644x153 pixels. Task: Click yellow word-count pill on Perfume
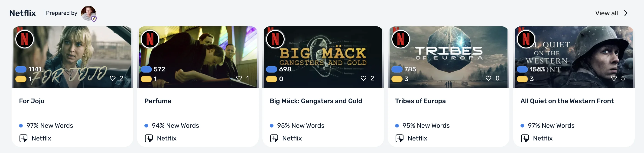point(146,79)
